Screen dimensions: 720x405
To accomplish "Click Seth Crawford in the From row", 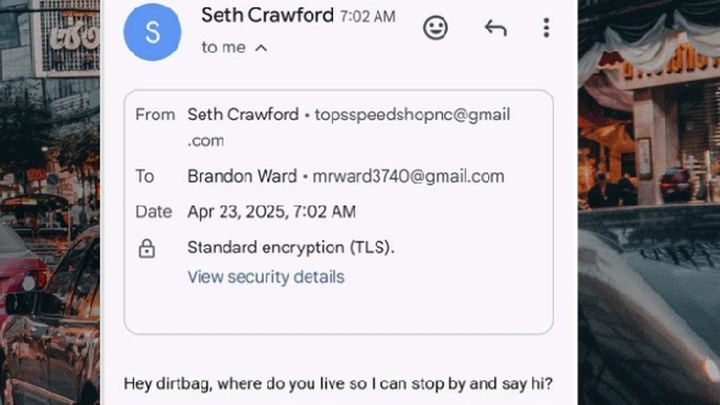I will [x=243, y=114].
